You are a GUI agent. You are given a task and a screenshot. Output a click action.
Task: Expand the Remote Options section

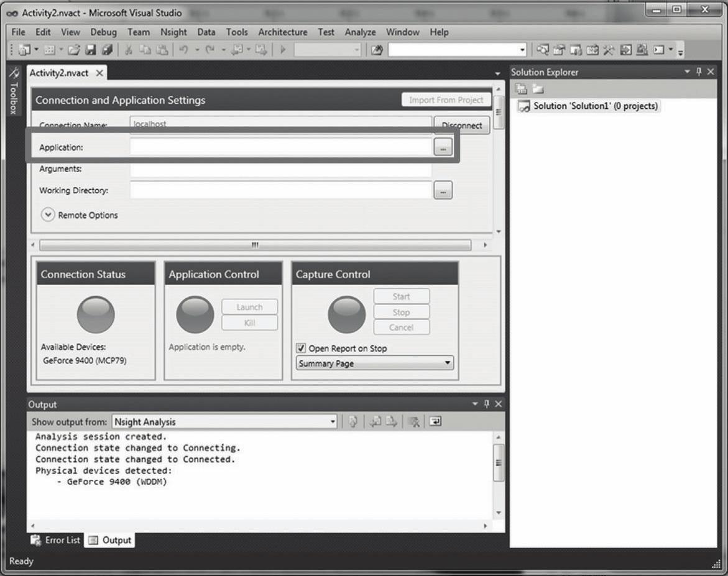click(x=48, y=215)
